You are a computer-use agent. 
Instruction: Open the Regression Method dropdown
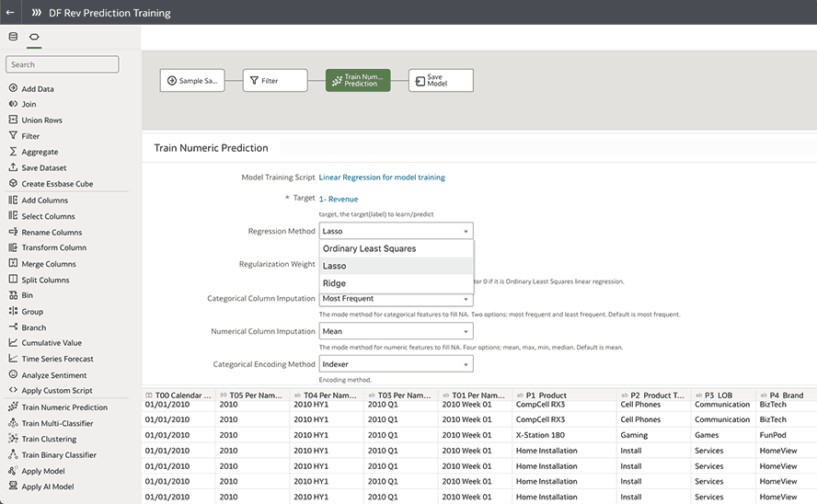coord(396,232)
